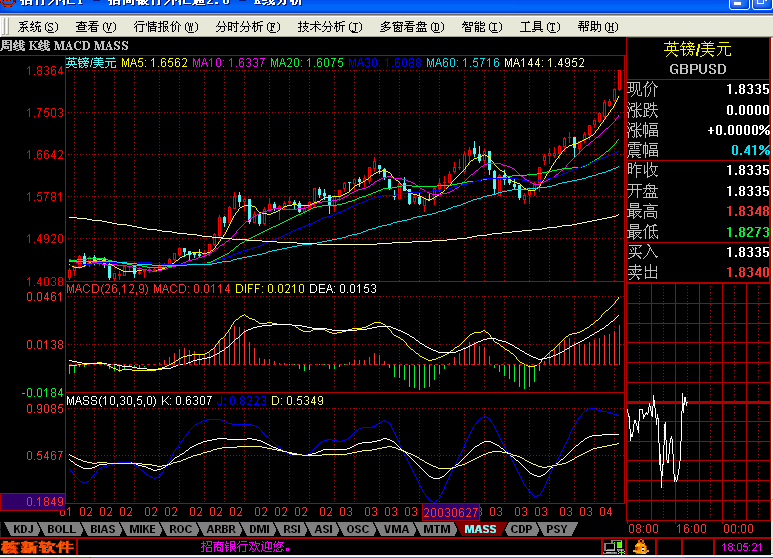Screen dimensions: 773x558
Task: Open the 帮助(H) menu
Action: (x=597, y=27)
